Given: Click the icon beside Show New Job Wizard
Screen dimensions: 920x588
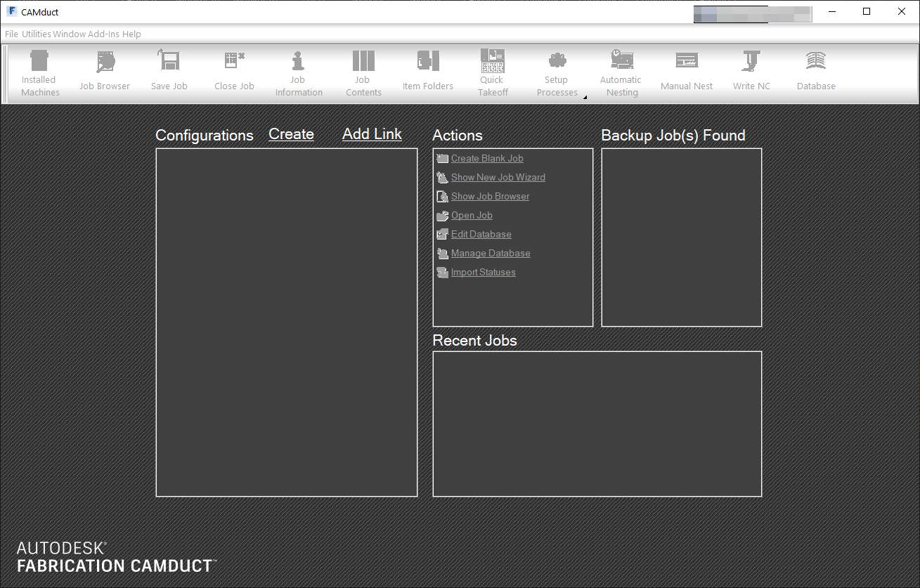Looking at the screenshot, I should coord(442,178).
